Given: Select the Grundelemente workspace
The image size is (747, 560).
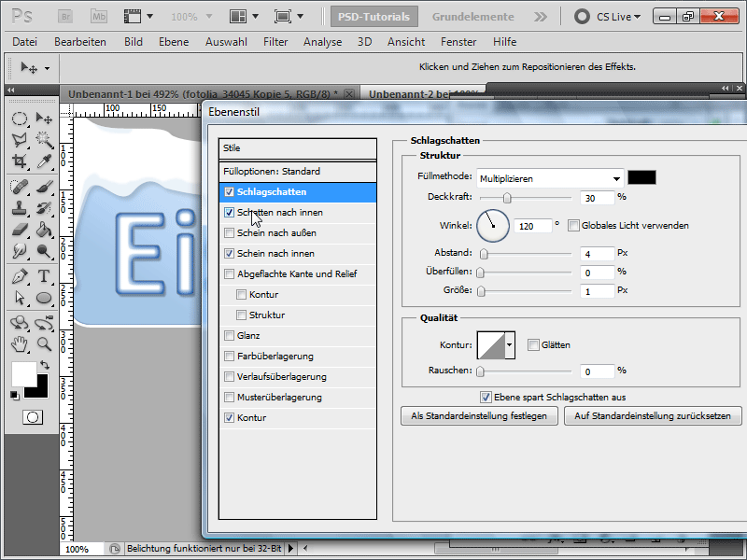Looking at the screenshot, I should 473,17.
